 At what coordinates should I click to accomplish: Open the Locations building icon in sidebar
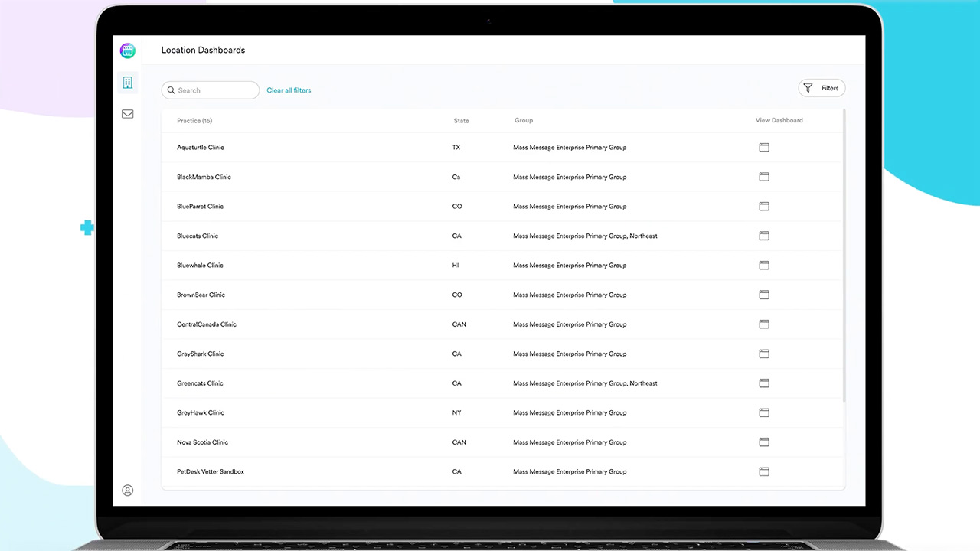127,83
